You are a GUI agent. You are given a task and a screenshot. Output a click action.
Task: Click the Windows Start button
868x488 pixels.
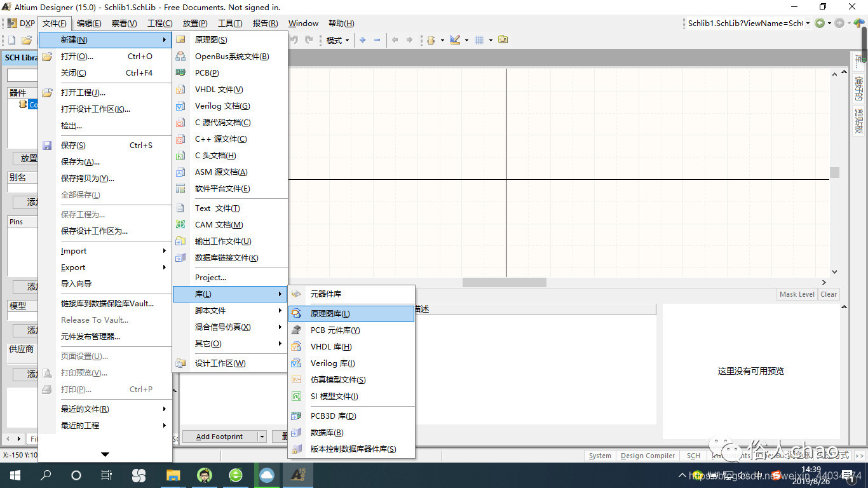pyautogui.click(x=15, y=475)
